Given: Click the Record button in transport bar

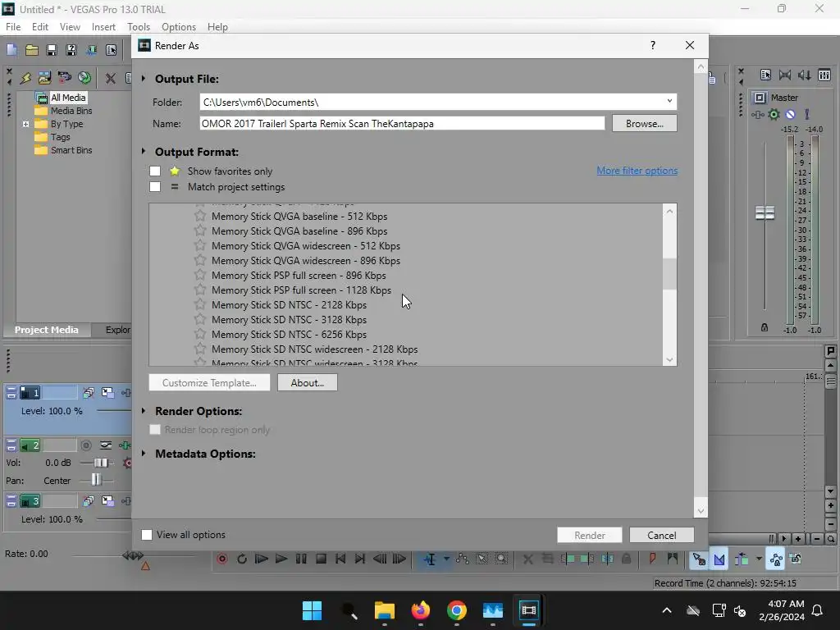Looking at the screenshot, I should pos(221,559).
